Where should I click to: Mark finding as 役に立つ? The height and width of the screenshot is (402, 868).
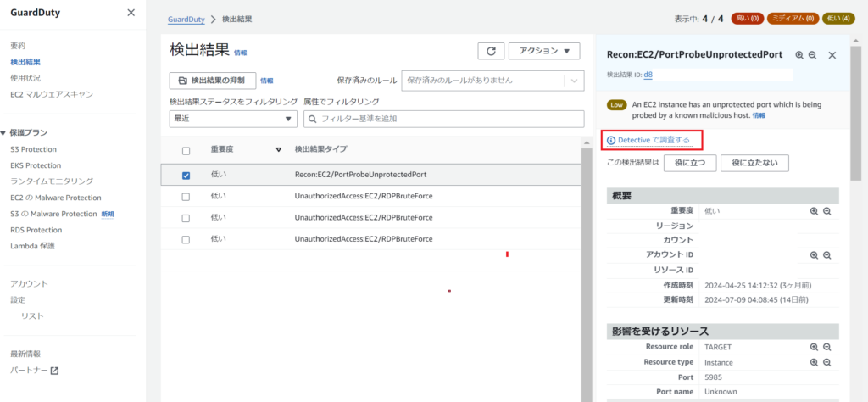point(690,163)
